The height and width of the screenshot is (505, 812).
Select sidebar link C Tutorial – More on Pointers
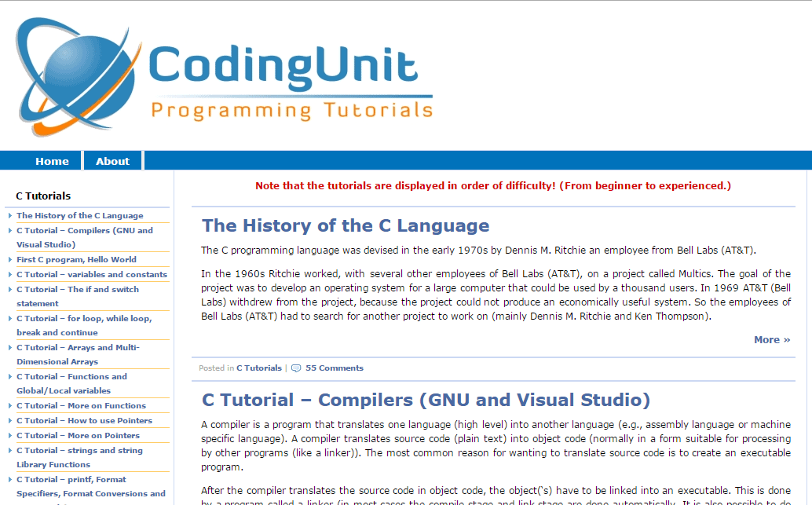point(79,436)
